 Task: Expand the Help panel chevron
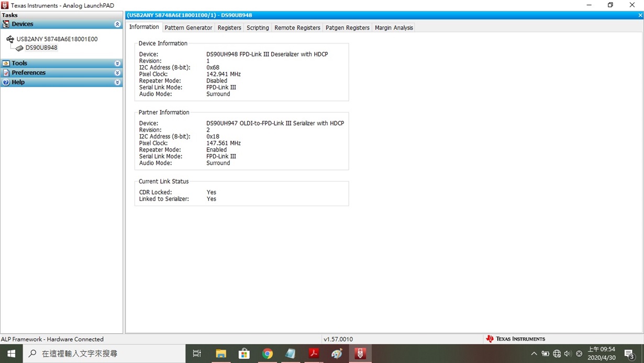click(117, 82)
